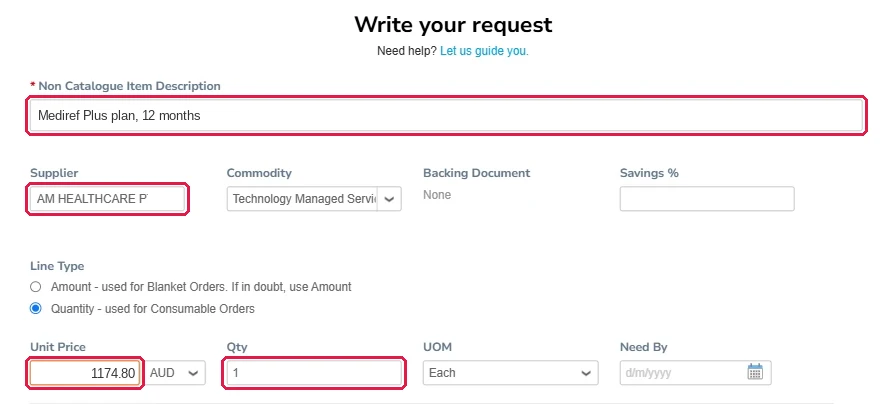The image size is (890, 404).
Task: Open the AUD currency dropdown
Action: coord(176,373)
